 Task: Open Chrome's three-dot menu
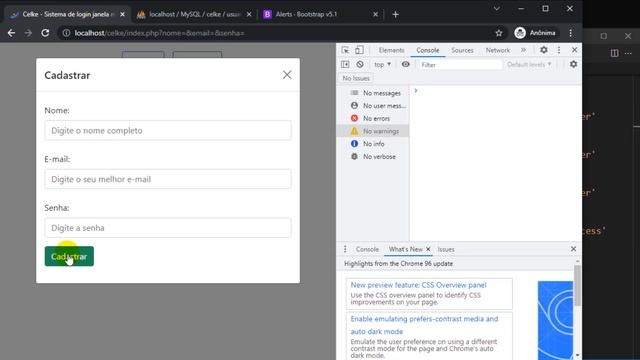[x=571, y=33]
